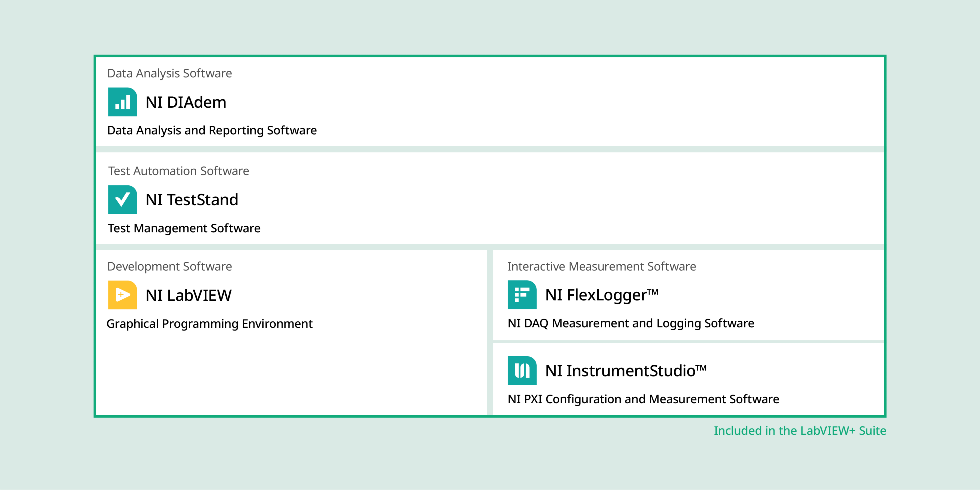This screenshot has width=980, height=490.
Task: Select the NI InstrumentStudio product title
Action: coord(626,371)
